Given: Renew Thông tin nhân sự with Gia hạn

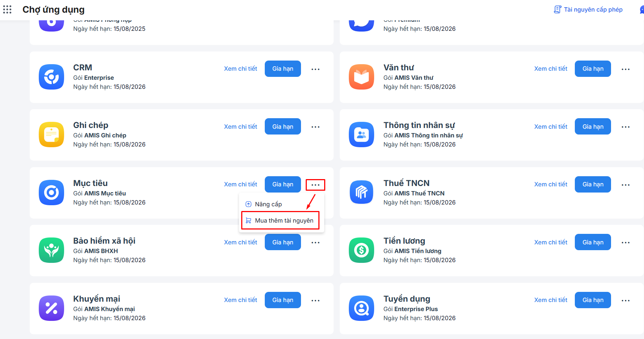Looking at the screenshot, I should 593,127.
